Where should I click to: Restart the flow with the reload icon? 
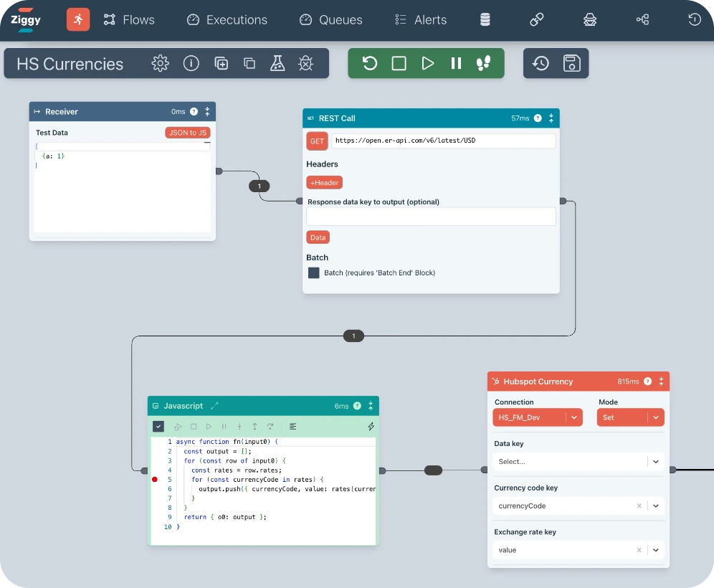[370, 63]
